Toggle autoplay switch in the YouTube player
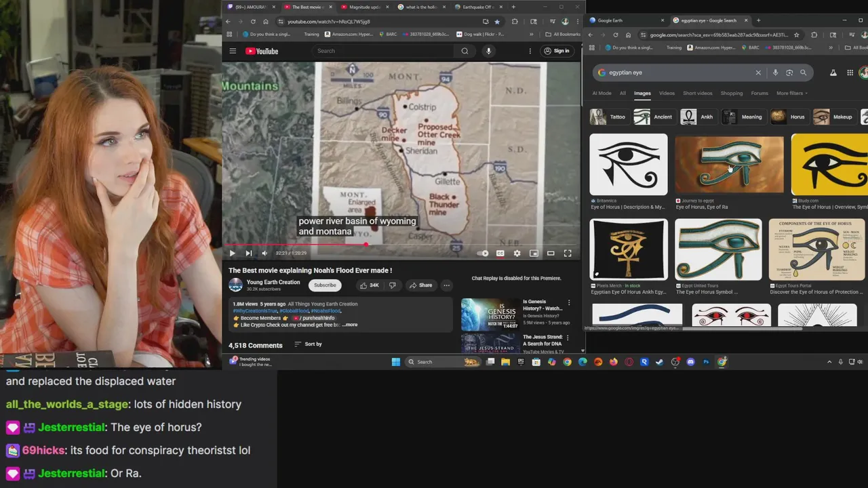Screen dimensions: 868x488 pyautogui.click(x=483, y=253)
